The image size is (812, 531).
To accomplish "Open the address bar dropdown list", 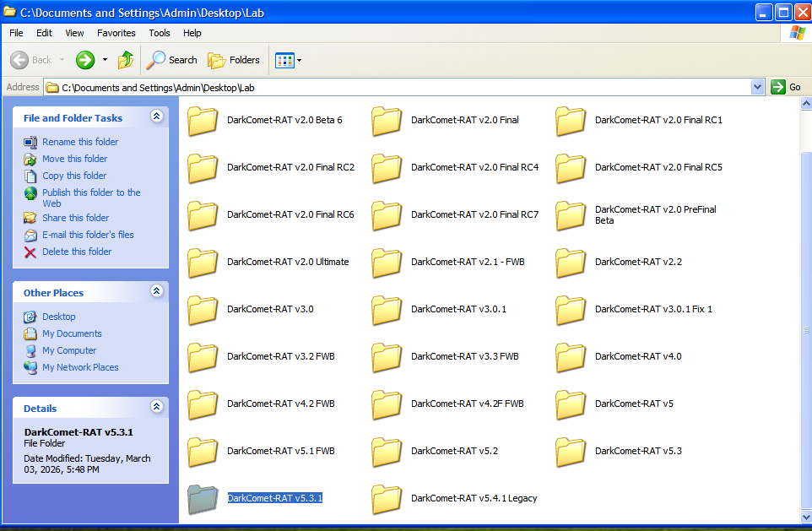I will pyautogui.click(x=757, y=87).
